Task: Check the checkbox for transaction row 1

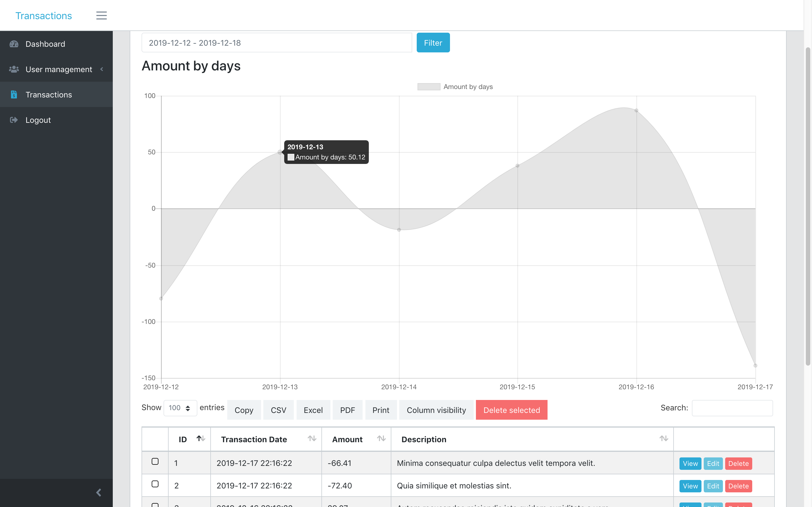Action: [x=155, y=462]
